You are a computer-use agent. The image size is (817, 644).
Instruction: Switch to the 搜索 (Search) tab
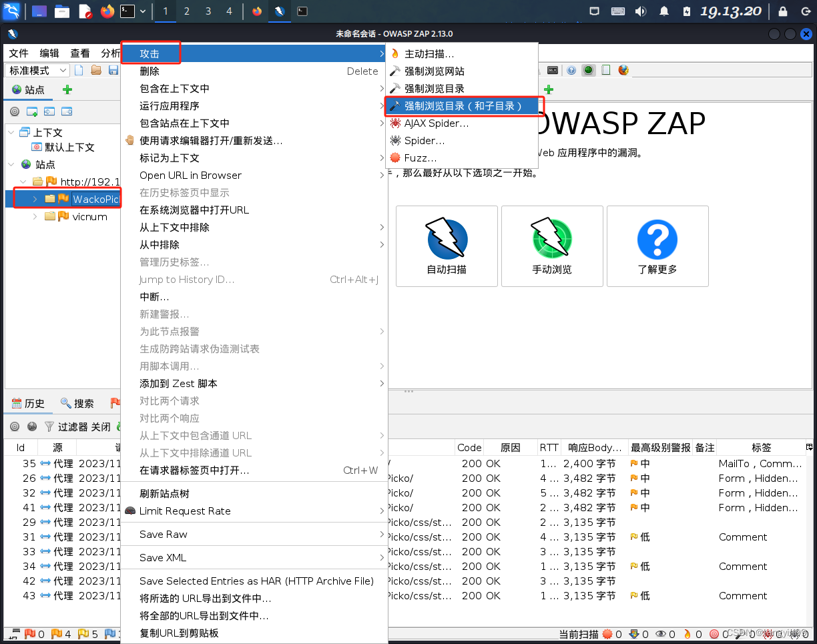coord(77,403)
